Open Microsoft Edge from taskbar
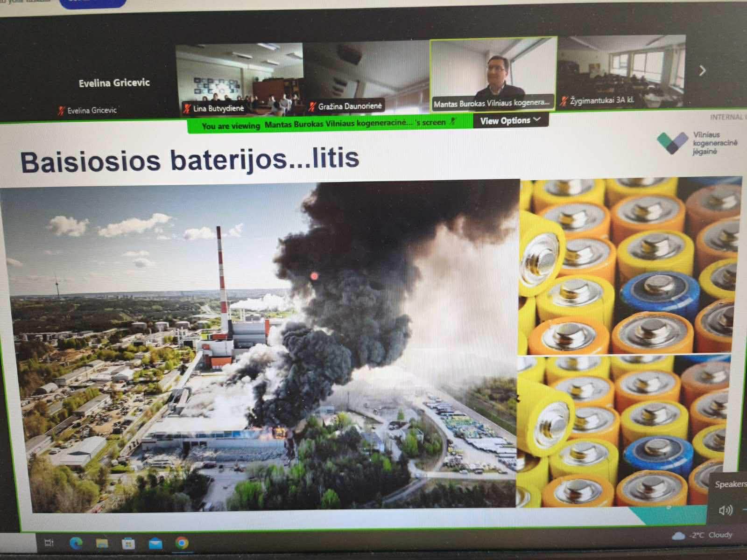The image size is (747, 560). click(x=76, y=543)
